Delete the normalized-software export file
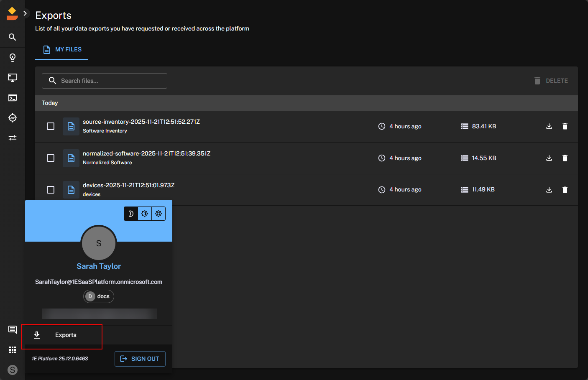This screenshot has width=588, height=380. click(565, 158)
